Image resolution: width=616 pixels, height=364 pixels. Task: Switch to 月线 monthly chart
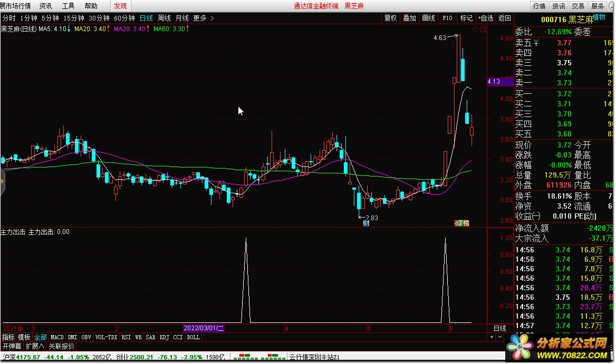pyautogui.click(x=182, y=18)
